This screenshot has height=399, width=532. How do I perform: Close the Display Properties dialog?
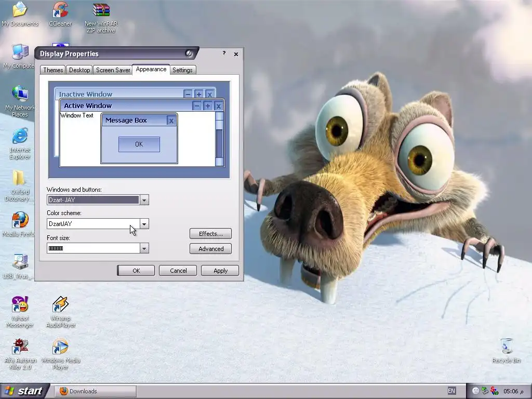(x=236, y=54)
